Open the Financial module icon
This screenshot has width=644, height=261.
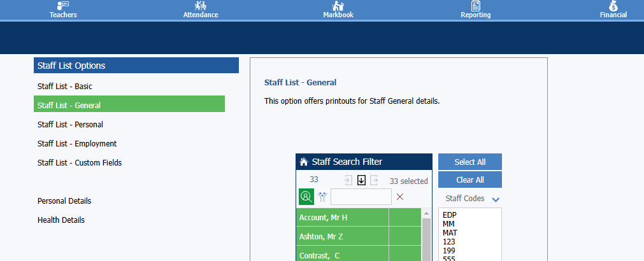[x=613, y=6]
